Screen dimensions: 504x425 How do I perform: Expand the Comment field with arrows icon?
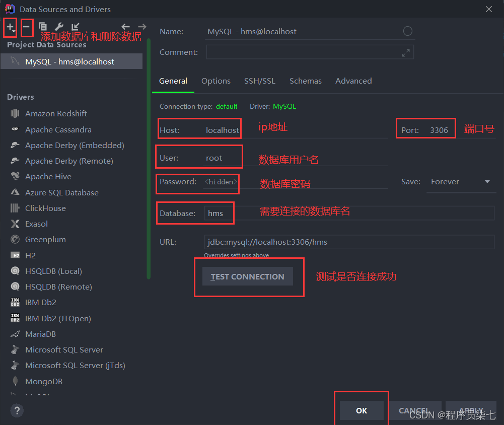tap(406, 53)
